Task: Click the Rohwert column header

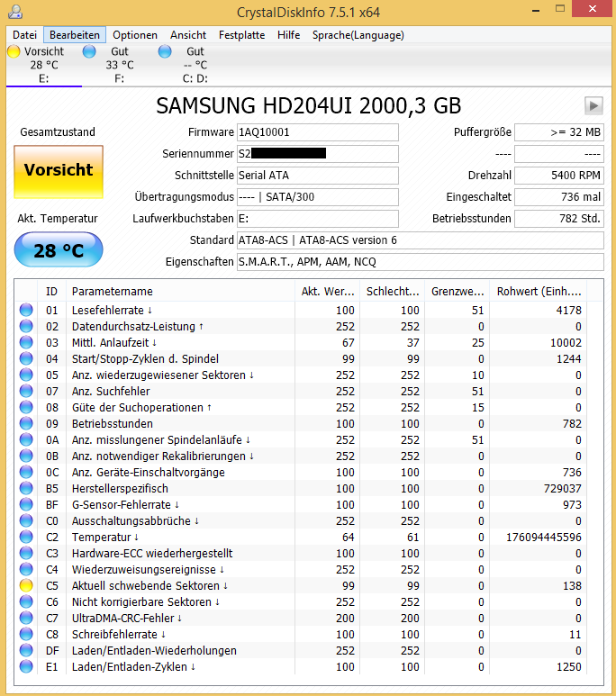Action: pos(539,291)
